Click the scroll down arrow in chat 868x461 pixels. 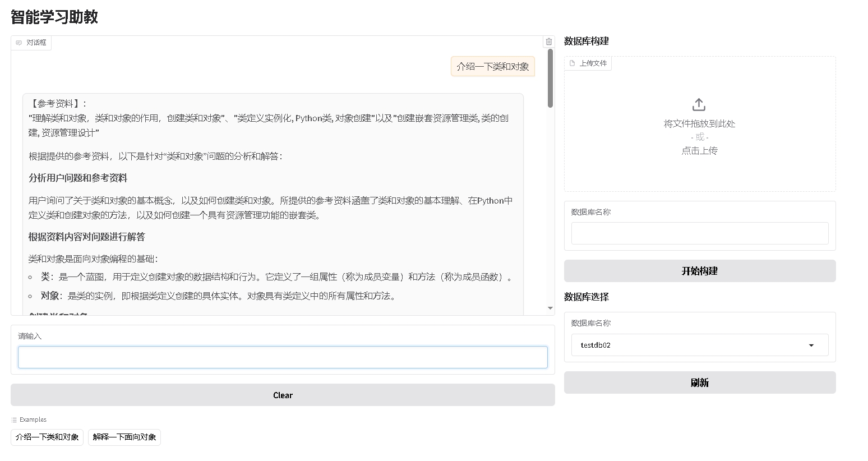(x=550, y=308)
